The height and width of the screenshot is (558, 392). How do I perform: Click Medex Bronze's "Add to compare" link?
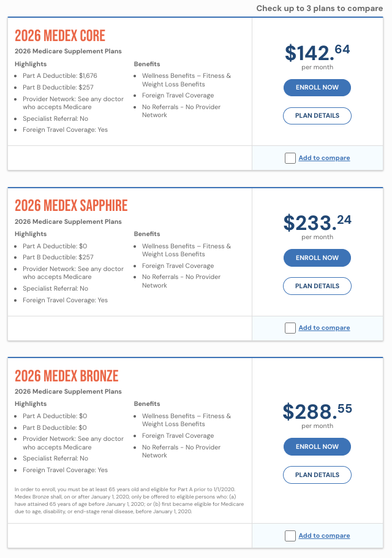(x=324, y=536)
